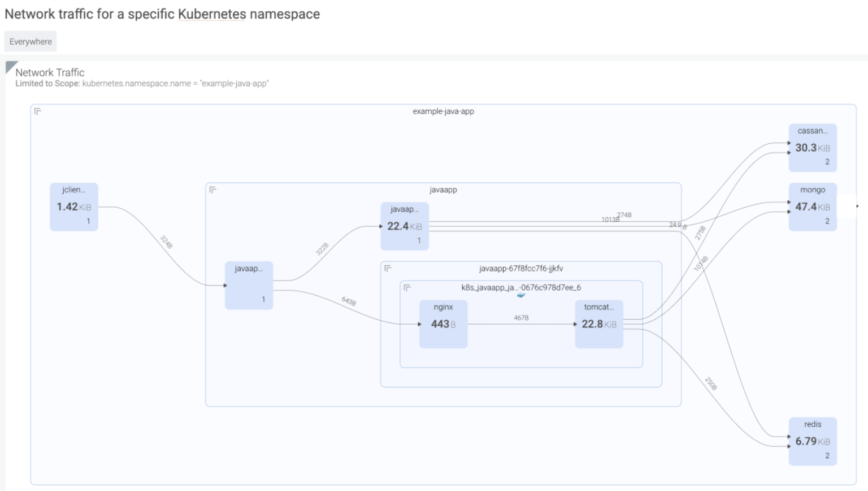The height and width of the screenshot is (491, 868).
Task: Click the 322B edge label
Action: (322, 249)
